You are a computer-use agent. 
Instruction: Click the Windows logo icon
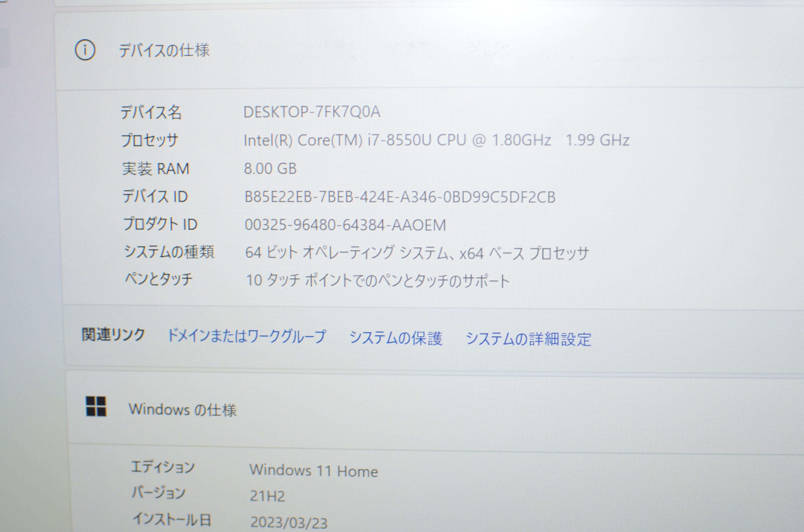tap(96, 406)
